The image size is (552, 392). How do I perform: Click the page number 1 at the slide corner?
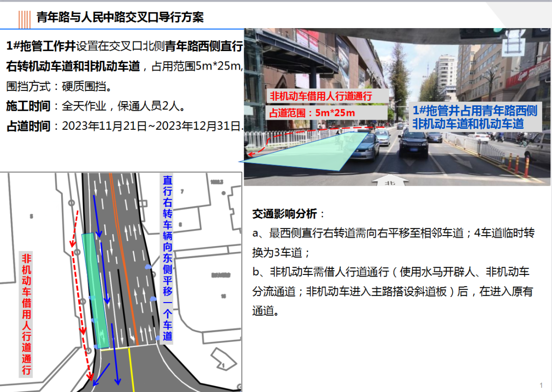click(x=541, y=385)
